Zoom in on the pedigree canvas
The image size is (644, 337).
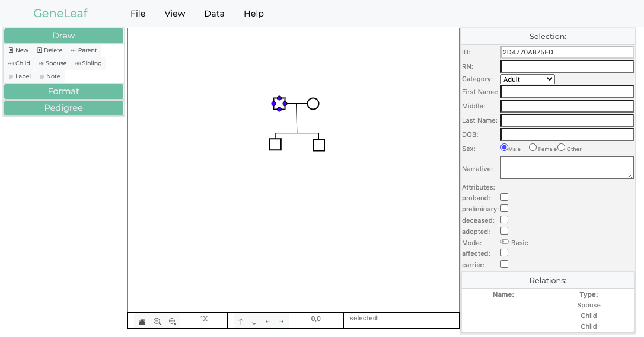(x=157, y=322)
